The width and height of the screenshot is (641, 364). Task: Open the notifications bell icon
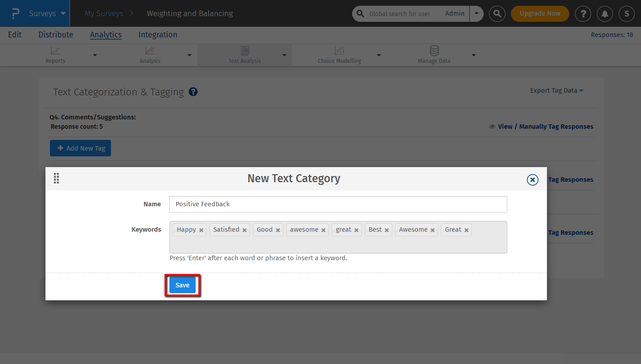tap(605, 14)
